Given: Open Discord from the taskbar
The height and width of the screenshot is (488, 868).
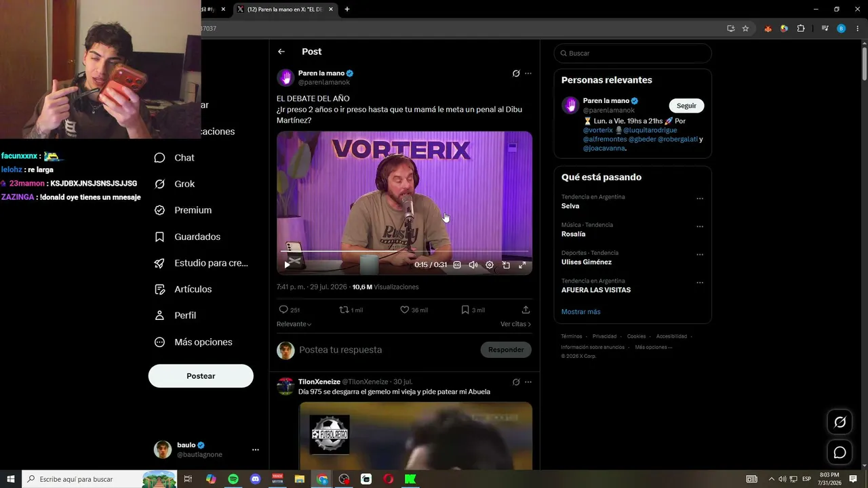Looking at the screenshot, I should (255, 479).
